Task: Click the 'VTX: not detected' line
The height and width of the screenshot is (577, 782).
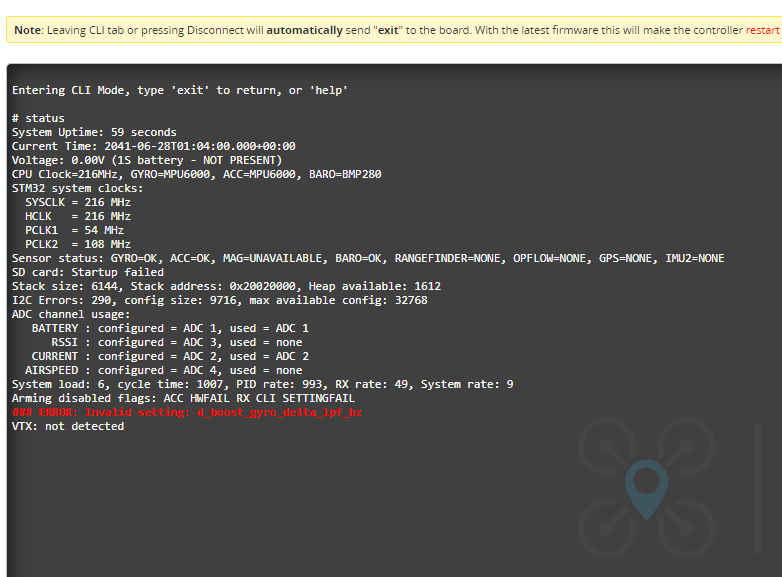Action: tap(68, 425)
